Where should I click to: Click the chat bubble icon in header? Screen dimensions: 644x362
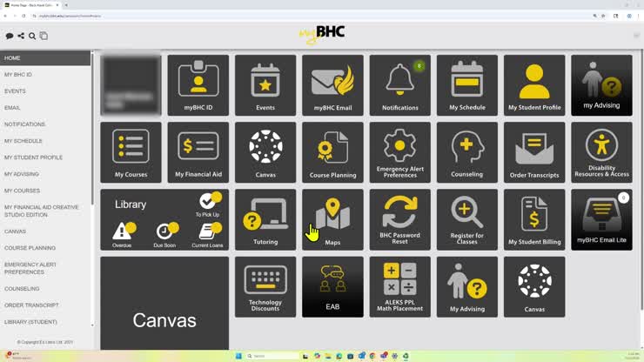point(10,37)
